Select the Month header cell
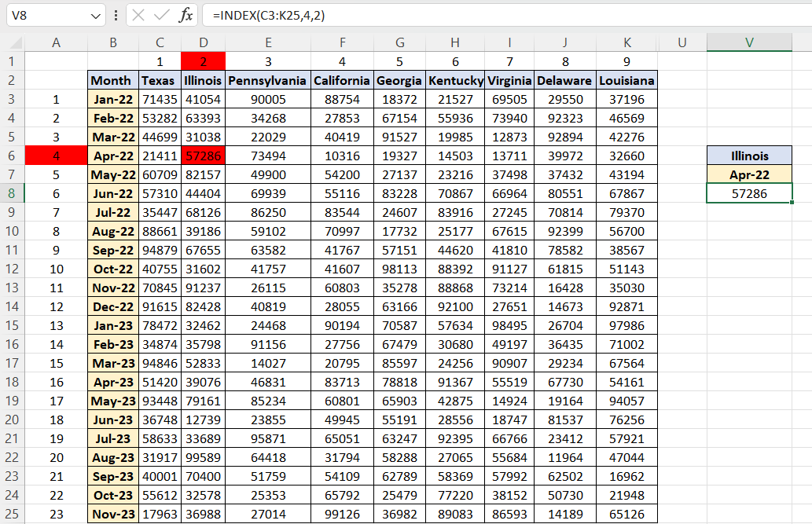Viewport: 812px width, 524px height. [x=113, y=80]
